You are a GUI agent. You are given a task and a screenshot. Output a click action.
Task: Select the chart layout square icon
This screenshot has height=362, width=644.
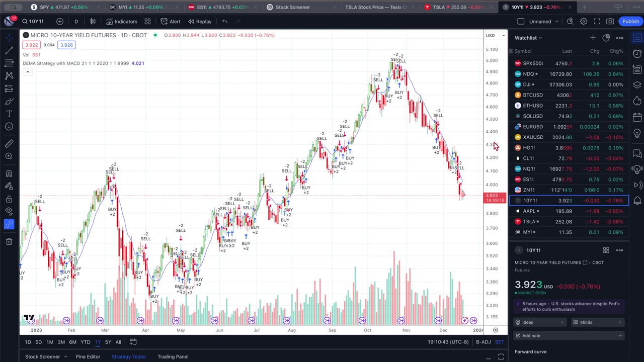(521, 22)
